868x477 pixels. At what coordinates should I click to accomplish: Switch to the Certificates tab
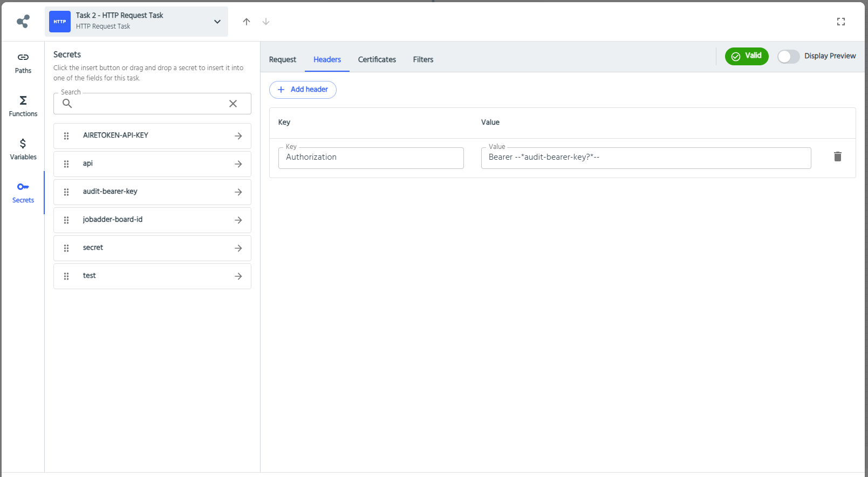[377, 59]
